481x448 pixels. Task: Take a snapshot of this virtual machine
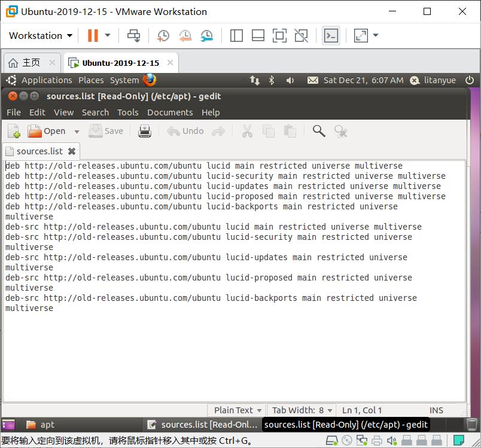[163, 35]
